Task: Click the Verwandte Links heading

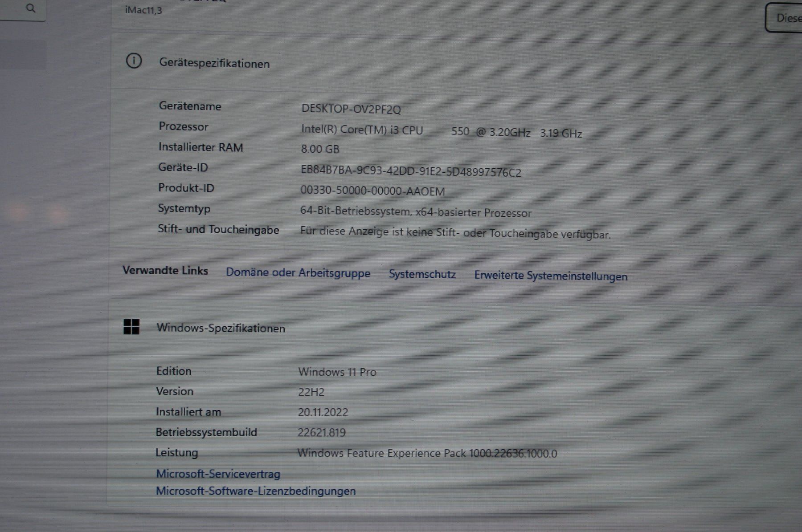Action: pos(165,270)
